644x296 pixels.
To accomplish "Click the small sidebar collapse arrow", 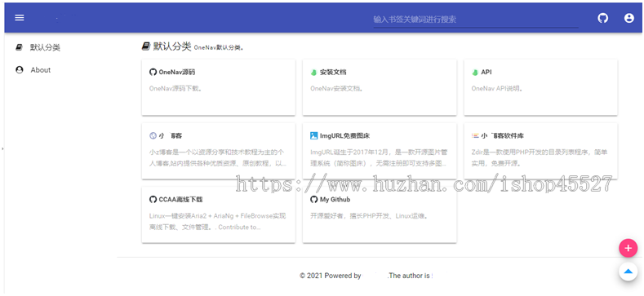I will tap(3, 148).
